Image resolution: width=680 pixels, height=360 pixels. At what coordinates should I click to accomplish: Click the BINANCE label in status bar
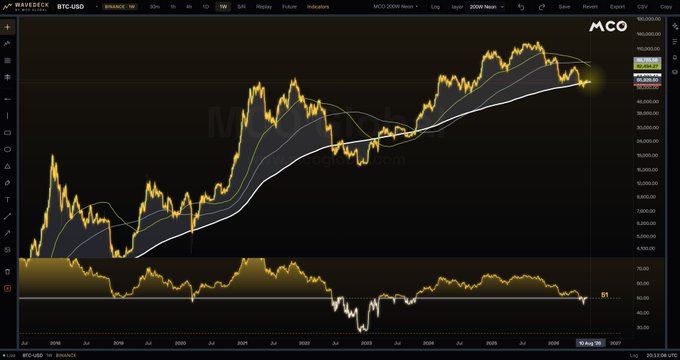65,355
